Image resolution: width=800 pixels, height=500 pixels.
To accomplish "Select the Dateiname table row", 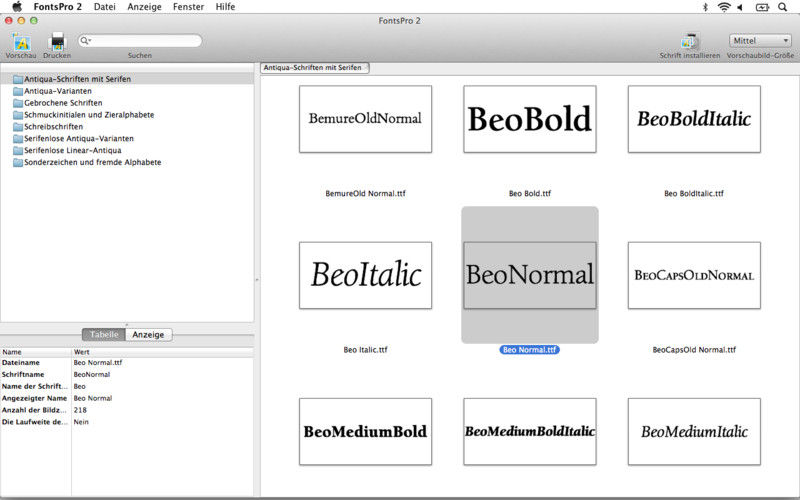I will coord(127,363).
